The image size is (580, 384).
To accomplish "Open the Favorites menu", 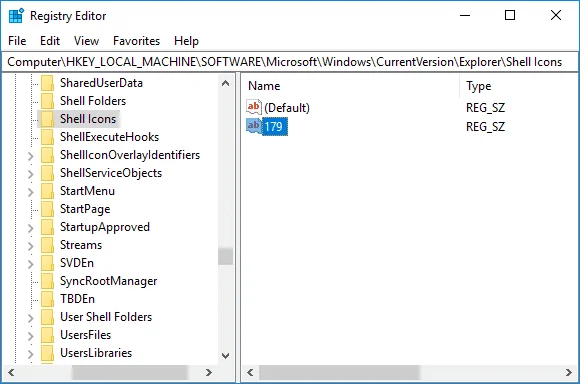I will (136, 41).
